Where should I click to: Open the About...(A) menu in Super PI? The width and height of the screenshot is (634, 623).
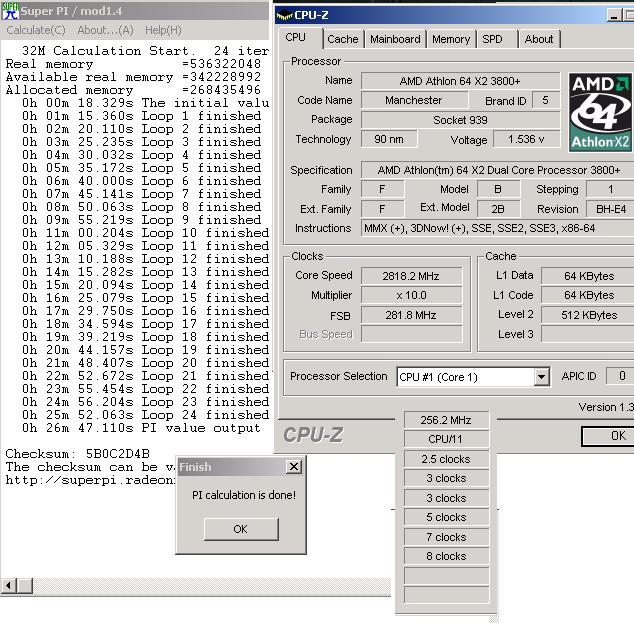105,30
